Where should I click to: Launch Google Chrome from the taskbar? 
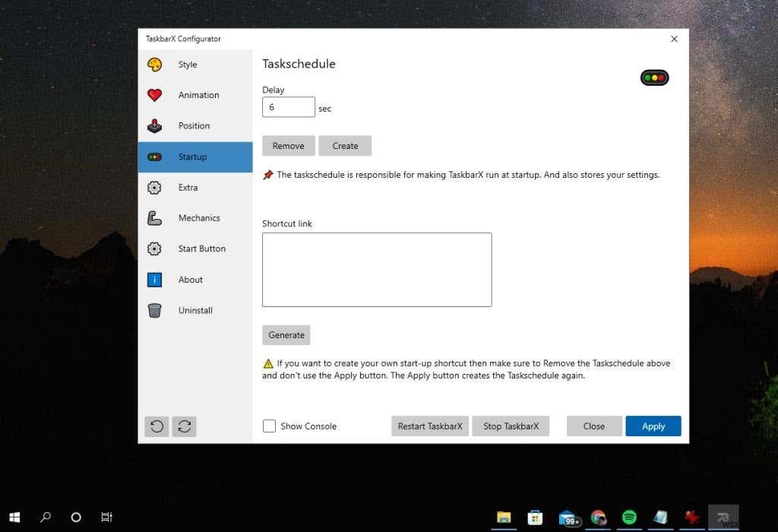(599, 518)
